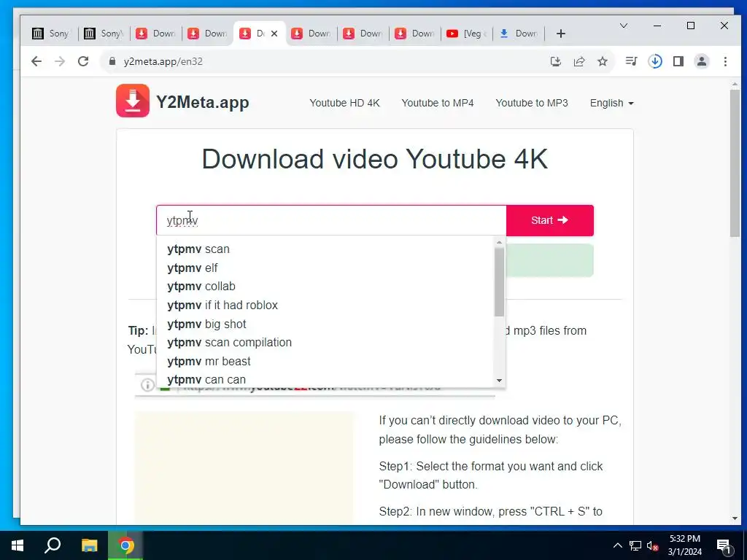Click the red Start button

(x=550, y=220)
